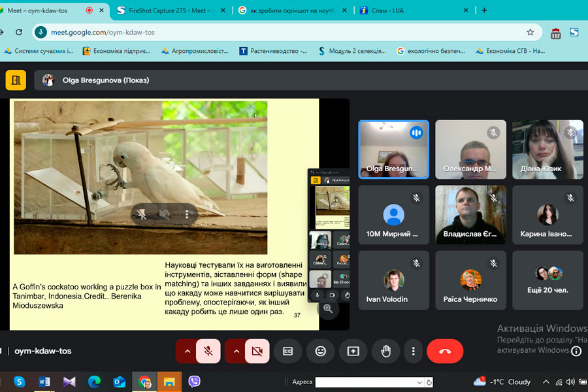Zoom into the shared presentation
Screen dimensions: 588x392
pos(327,308)
